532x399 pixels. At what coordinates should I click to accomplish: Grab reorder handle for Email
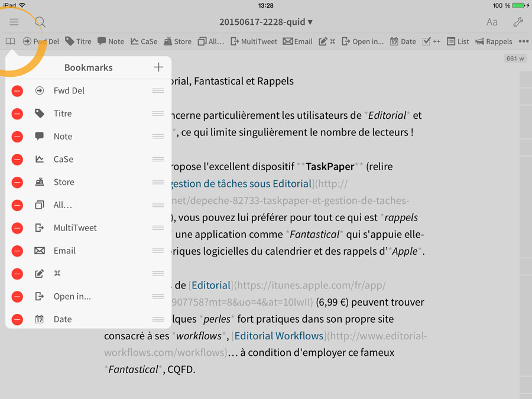pos(158,251)
